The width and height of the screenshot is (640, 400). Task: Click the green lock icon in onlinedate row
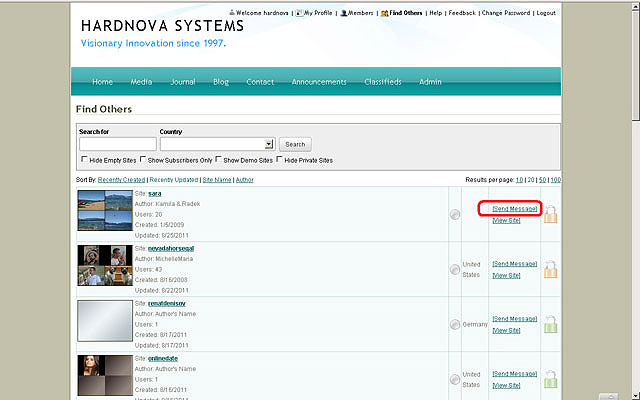tap(550, 379)
